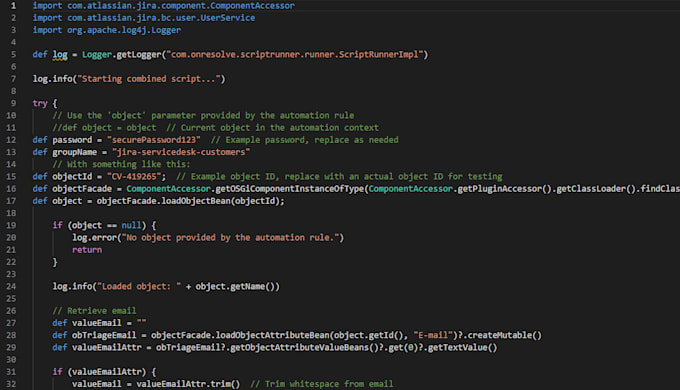Click the commented-out '//def object = object' line
This screenshot has width=680, height=390.
(x=105, y=128)
